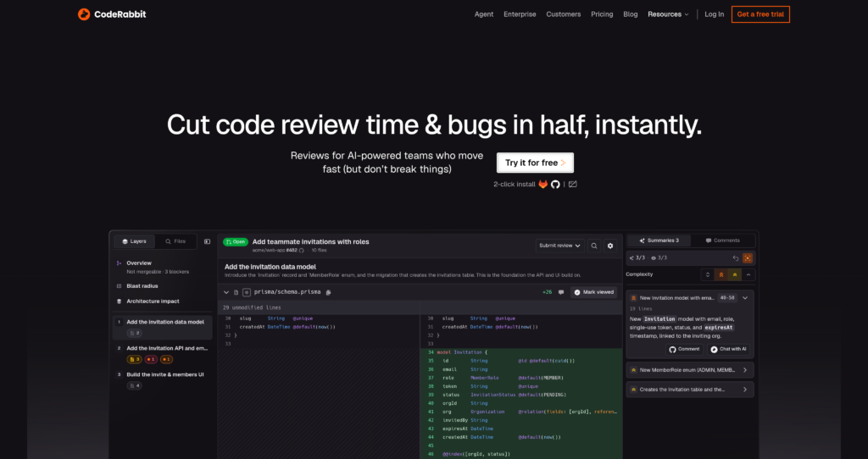This screenshot has height=459, width=868.
Task: Toggle the sidebar collapse panel icon
Action: pyautogui.click(x=207, y=241)
